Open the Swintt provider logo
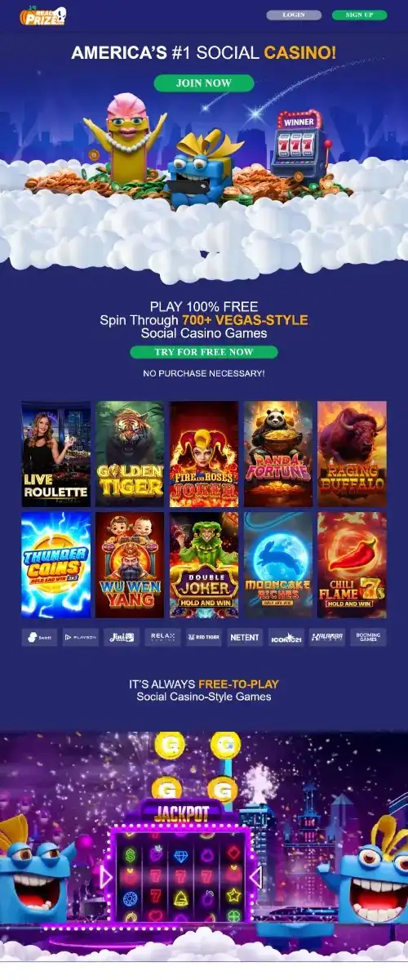Screen dimensions: 408x980 point(39,637)
